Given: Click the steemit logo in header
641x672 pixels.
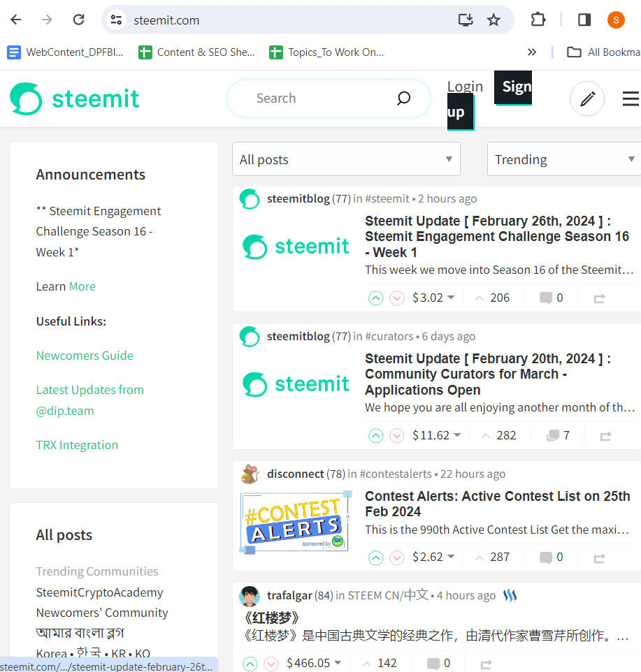Looking at the screenshot, I should (75, 98).
